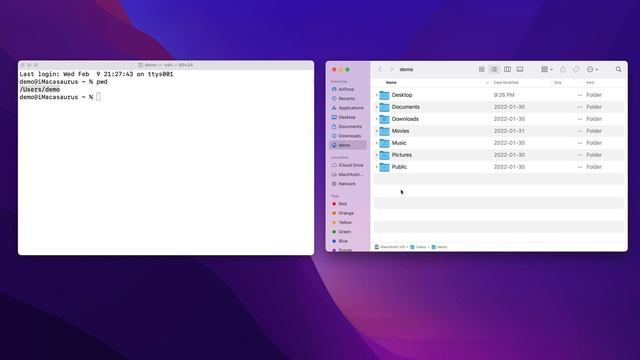This screenshot has height=360, width=640.
Task: Click the Desktop row's 9:26 PM date
Action: (504, 95)
